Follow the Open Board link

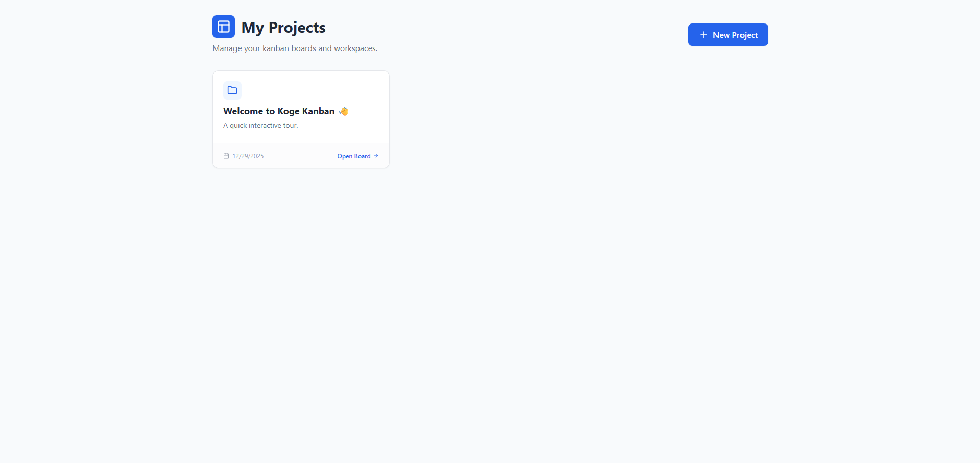353,156
